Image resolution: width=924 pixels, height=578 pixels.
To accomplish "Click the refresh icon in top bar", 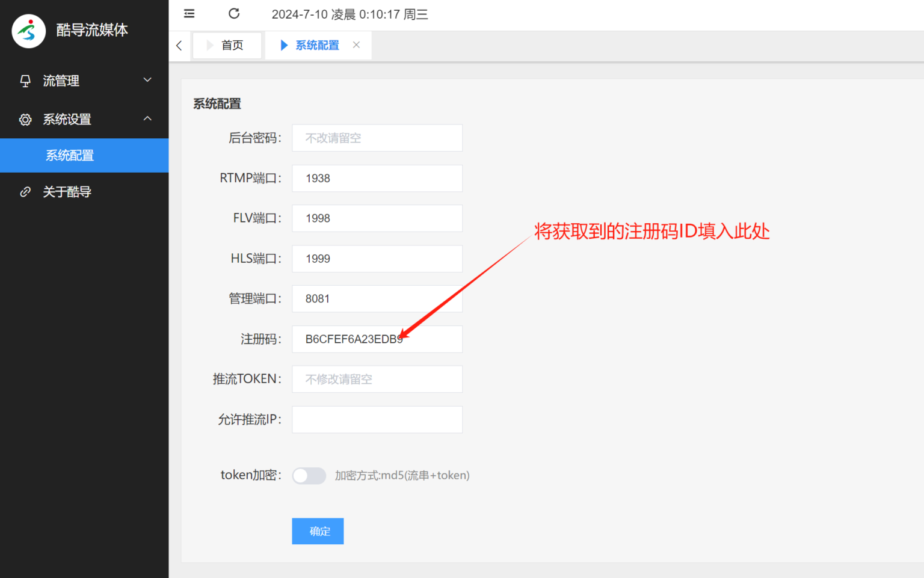I will [234, 13].
